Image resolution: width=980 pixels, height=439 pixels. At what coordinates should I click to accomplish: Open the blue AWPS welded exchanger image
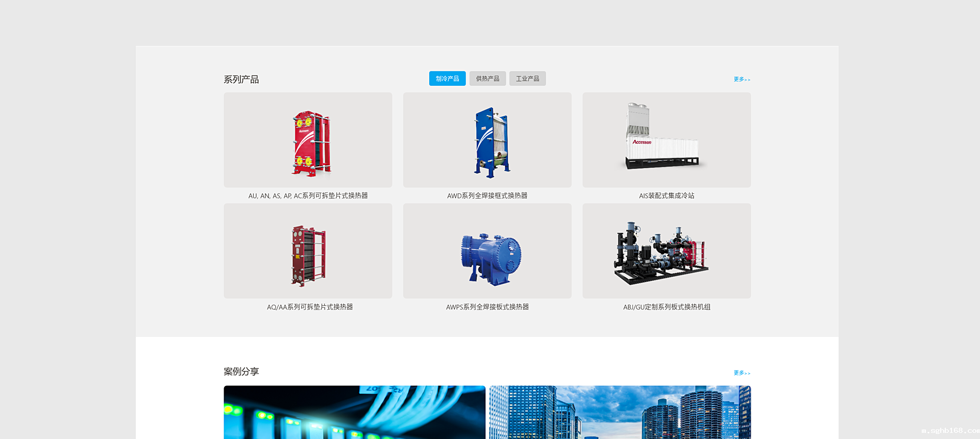tap(487, 251)
